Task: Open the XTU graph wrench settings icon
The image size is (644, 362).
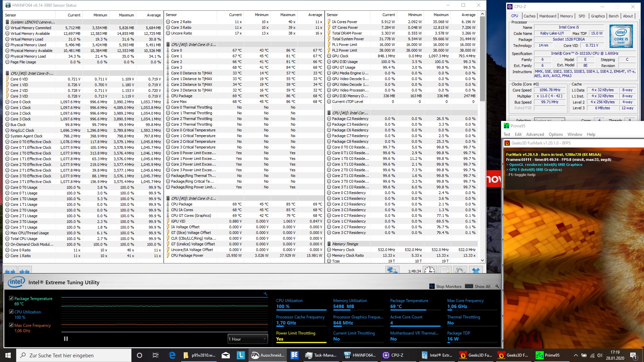Action: point(265,294)
